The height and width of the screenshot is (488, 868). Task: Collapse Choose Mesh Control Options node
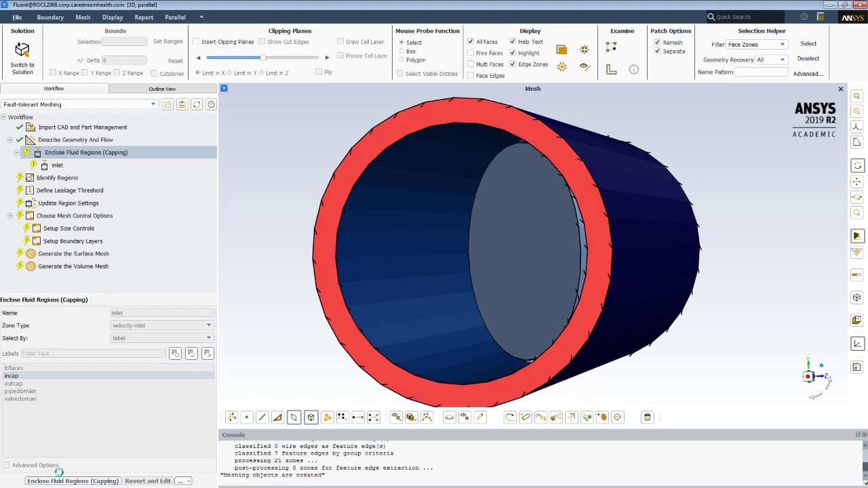[10, 216]
